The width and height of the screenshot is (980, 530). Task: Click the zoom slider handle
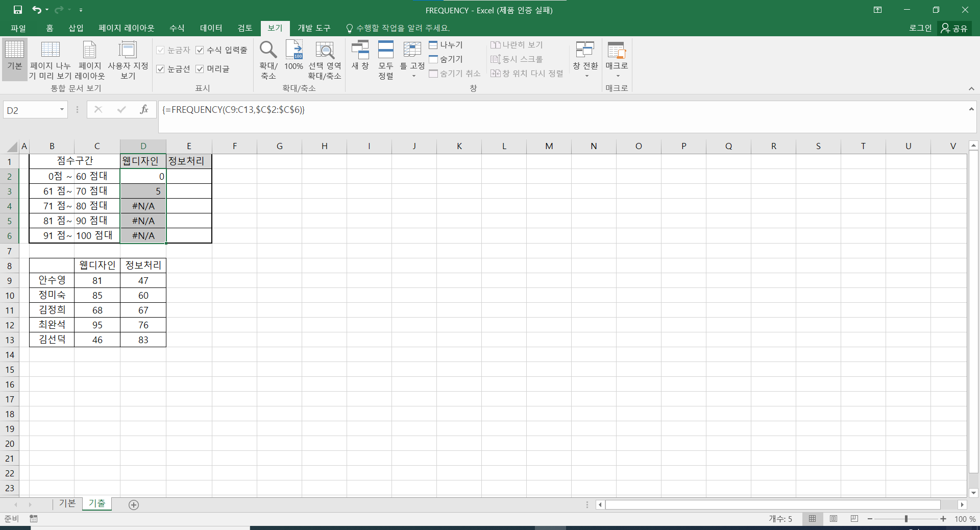(x=906, y=519)
